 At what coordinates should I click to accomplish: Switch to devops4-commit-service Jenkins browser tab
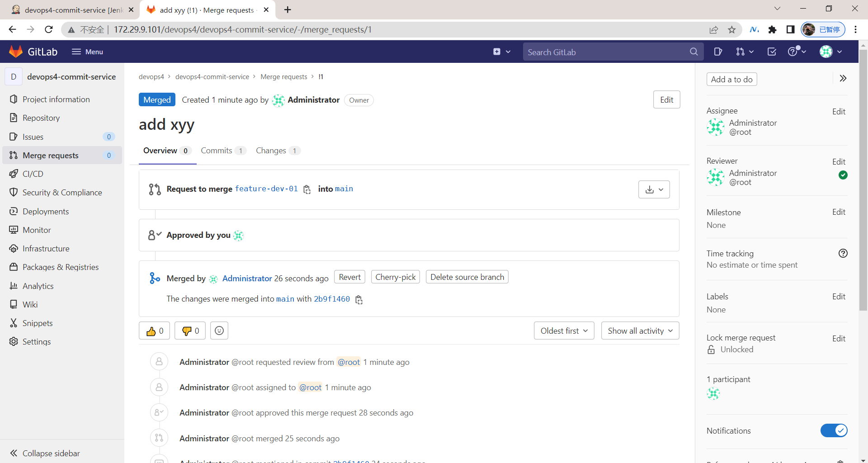[72, 10]
